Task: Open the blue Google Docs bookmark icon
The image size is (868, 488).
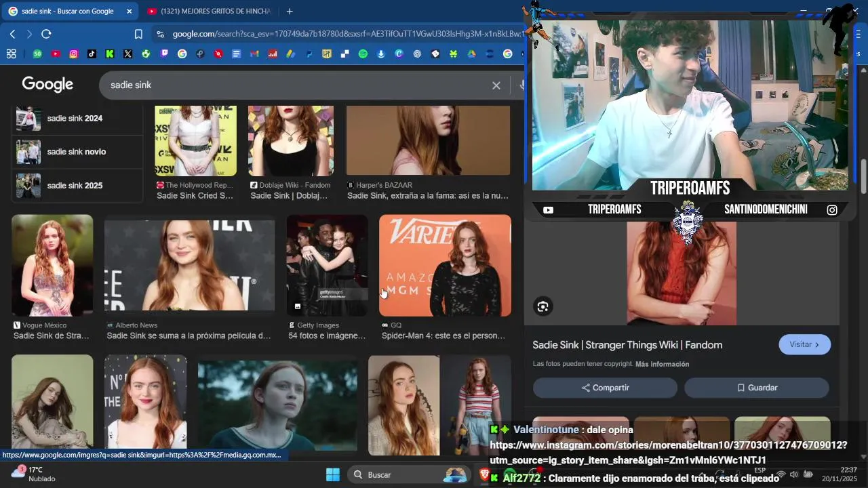Action: [x=236, y=54]
